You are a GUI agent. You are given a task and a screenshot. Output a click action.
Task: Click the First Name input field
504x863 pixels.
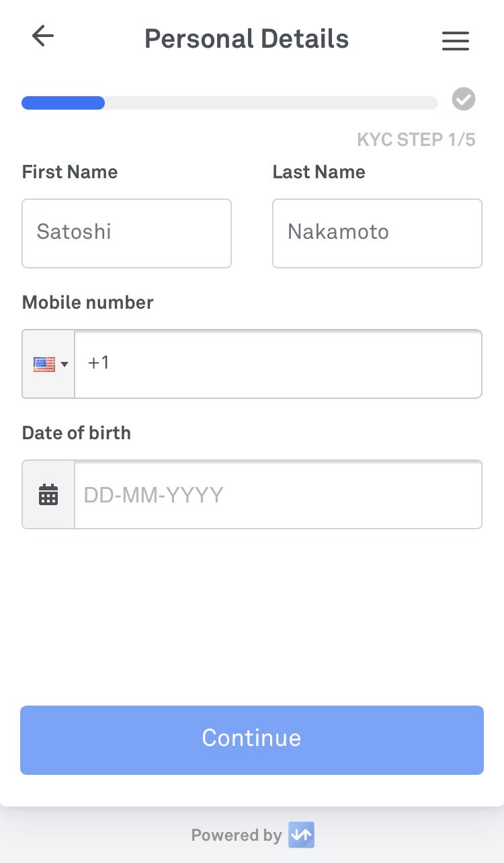tap(126, 233)
